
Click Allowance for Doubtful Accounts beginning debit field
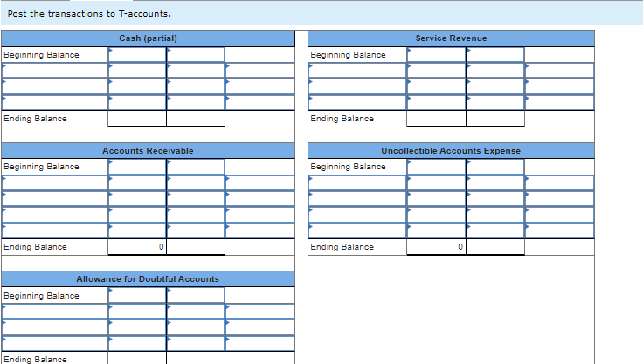(137, 296)
